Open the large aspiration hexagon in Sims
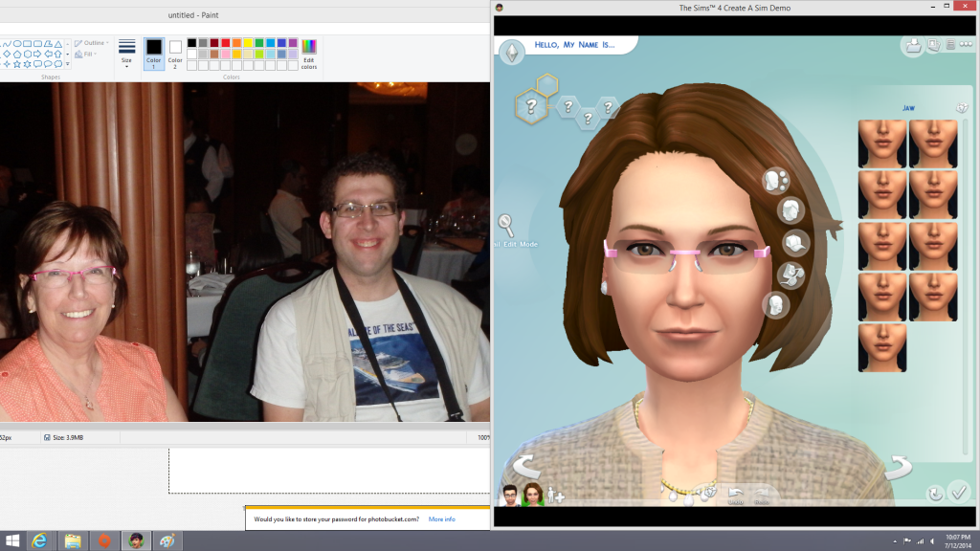This screenshot has height=551, width=980. point(530,106)
